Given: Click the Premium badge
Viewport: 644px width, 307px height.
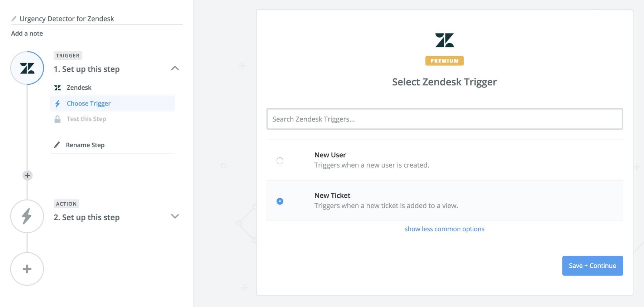Looking at the screenshot, I should [x=444, y=61].
